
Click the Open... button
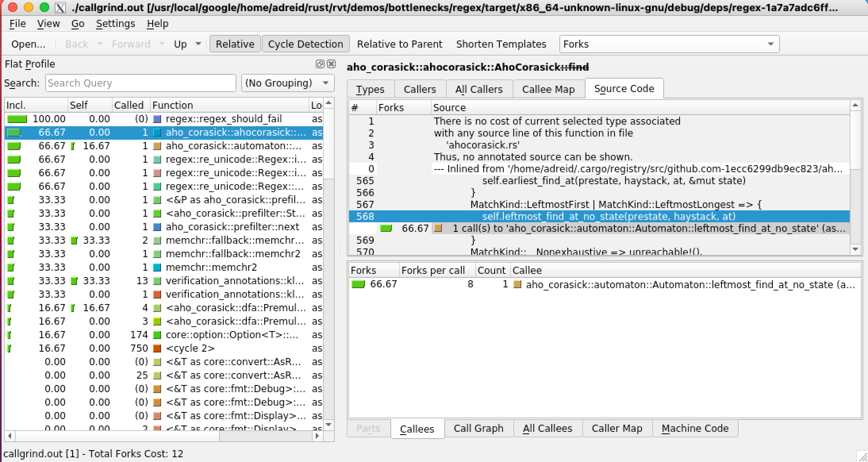tap(28, 44)
